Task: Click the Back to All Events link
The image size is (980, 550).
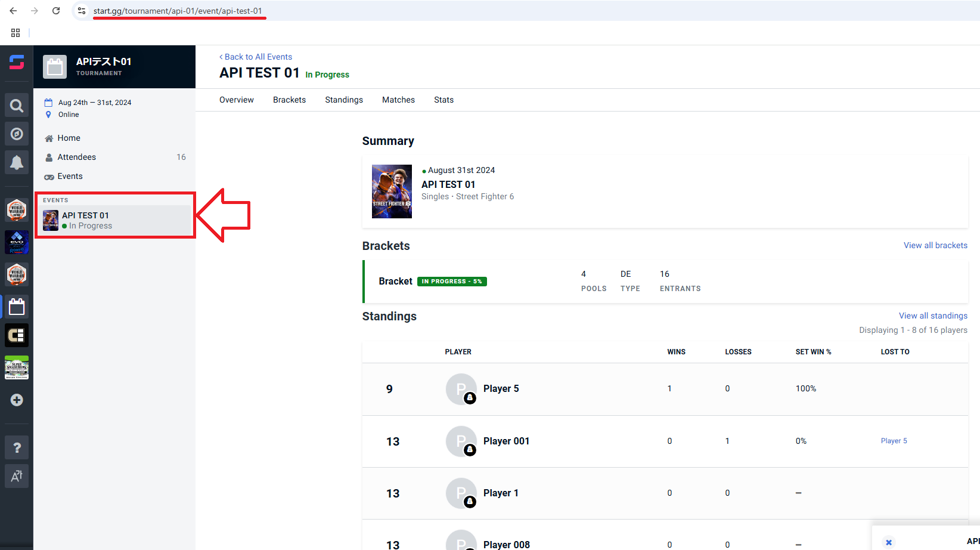Action: (x=256, y=57)
